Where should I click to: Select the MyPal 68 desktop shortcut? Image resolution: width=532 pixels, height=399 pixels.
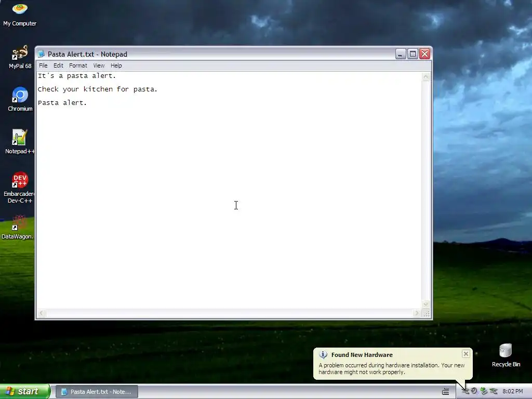(20, 57)
